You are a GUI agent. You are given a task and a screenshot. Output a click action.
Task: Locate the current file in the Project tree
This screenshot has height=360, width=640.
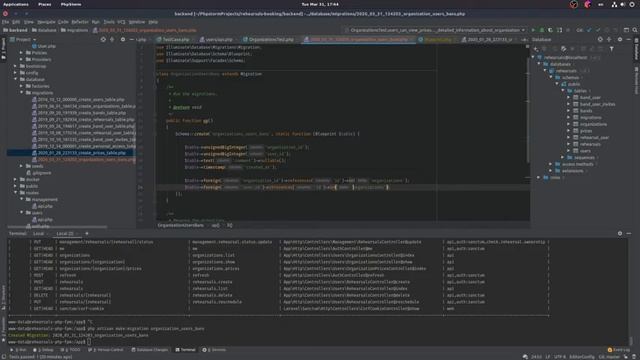pos(103,40)
